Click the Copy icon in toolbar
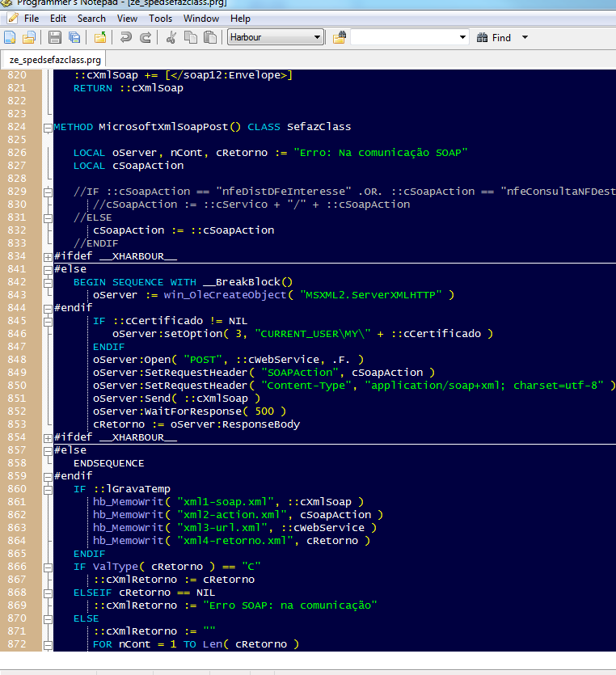This screenshot has height=675, width=616. 191,37
